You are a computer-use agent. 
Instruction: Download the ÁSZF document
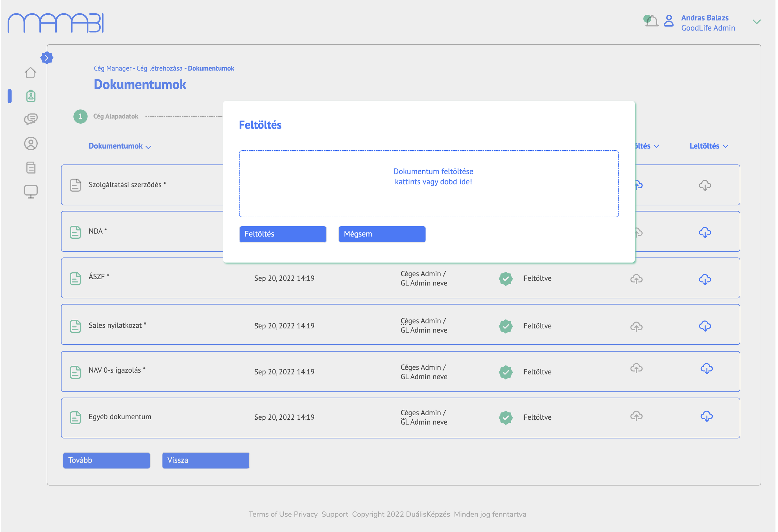pos(705,279)
